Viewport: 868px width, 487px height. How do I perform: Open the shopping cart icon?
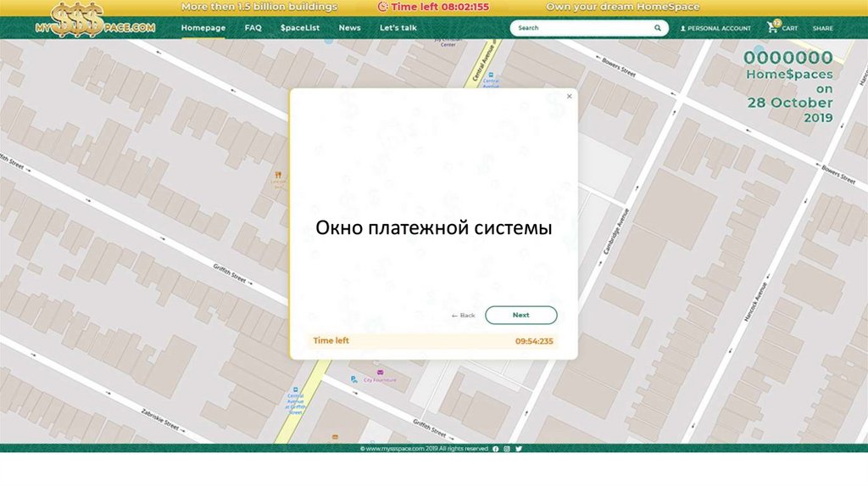coord(772,27)
